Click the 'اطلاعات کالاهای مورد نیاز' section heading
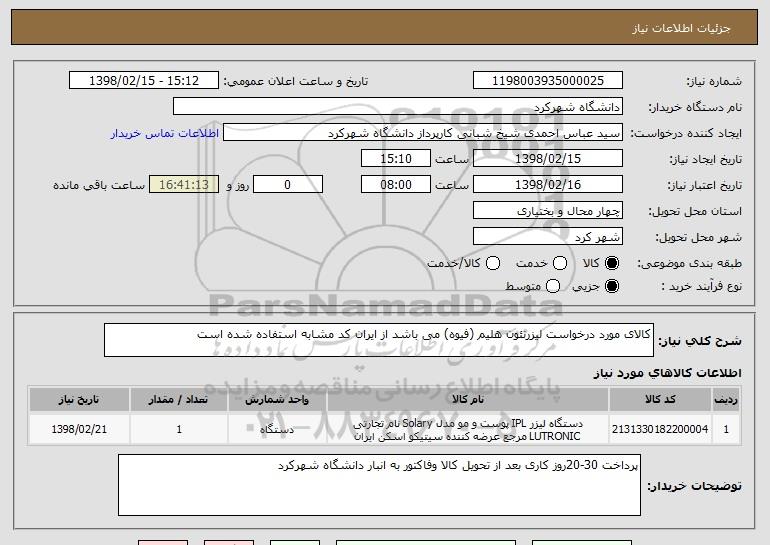Viewport: 770px width, 545px height. click(667, 373)
